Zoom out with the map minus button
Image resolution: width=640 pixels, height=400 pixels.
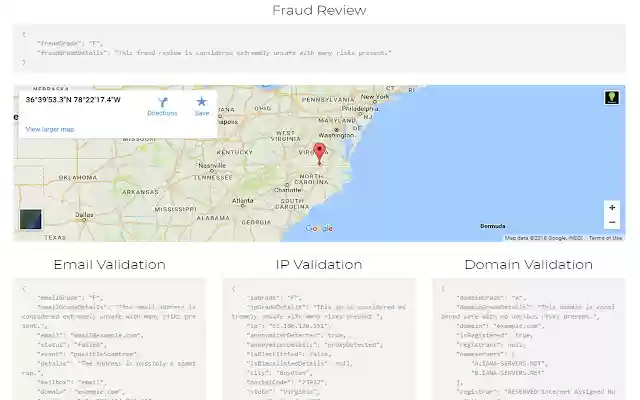click(612, 222)
